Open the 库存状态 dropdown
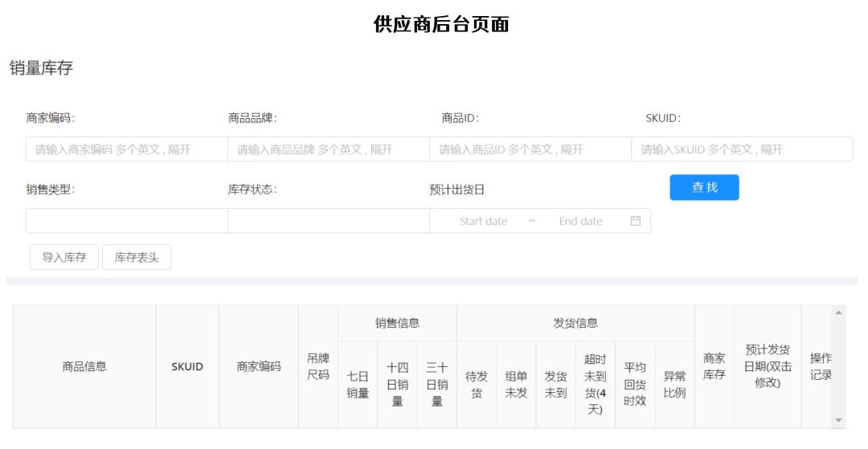This screenshot has height=449, width=868. (328, 221)
